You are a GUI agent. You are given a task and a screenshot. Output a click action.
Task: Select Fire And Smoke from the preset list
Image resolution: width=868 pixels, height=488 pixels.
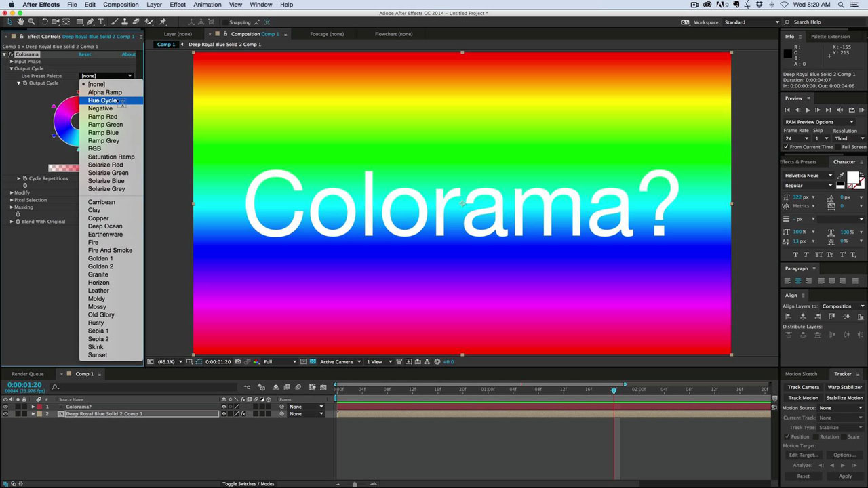tap(110, 250)
